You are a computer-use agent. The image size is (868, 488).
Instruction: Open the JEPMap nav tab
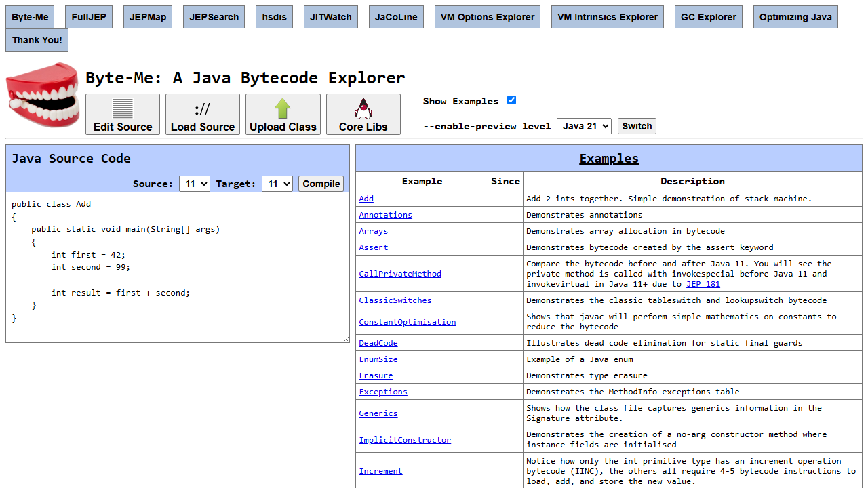(x=148, y=17)
